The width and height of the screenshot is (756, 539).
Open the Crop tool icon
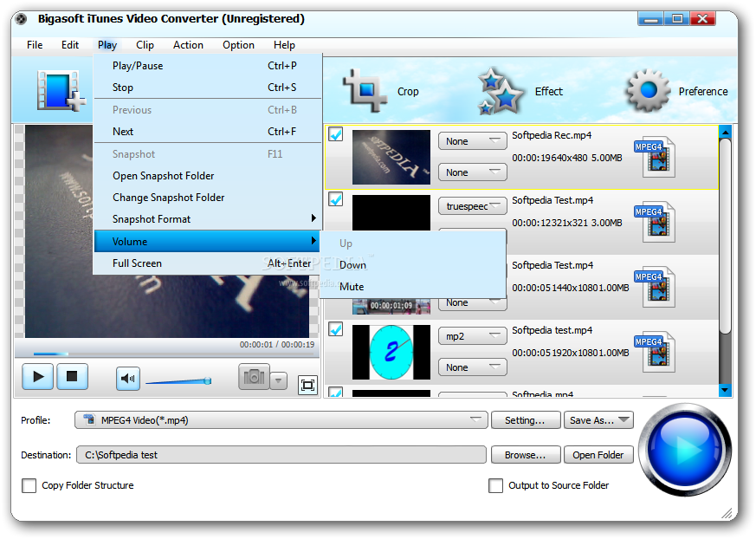pos(365,90)
